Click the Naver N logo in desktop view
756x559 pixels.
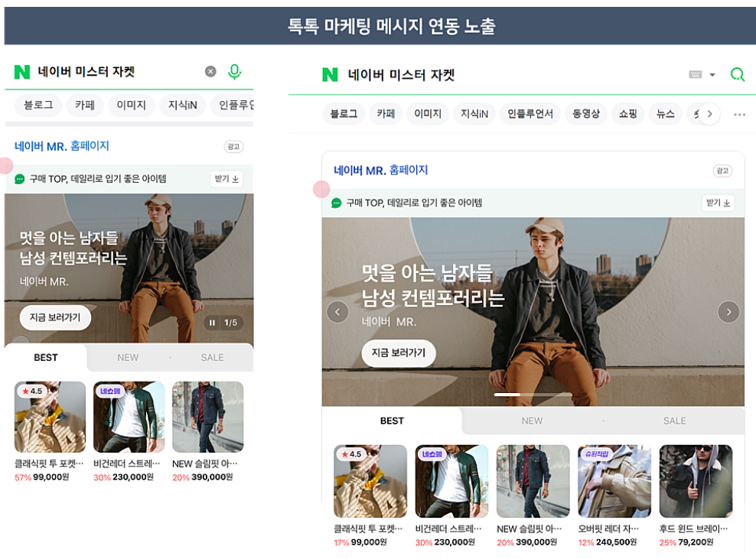click(330, 75)
